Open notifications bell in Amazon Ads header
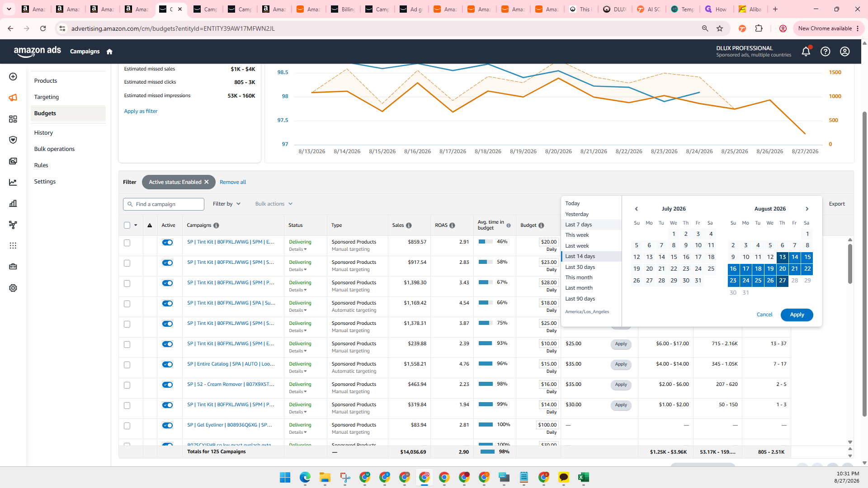Image resolution: width=868 pixels, height=488 pixels. 806,52
